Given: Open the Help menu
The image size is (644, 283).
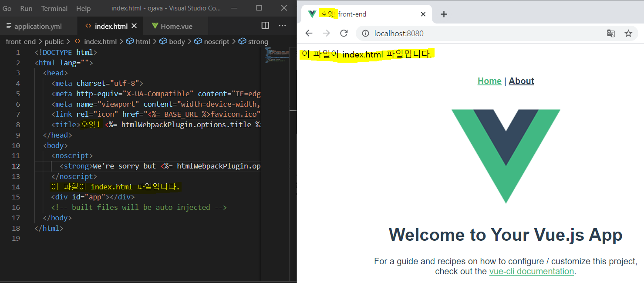Looking at the screenshot, I should click(83, 8).
